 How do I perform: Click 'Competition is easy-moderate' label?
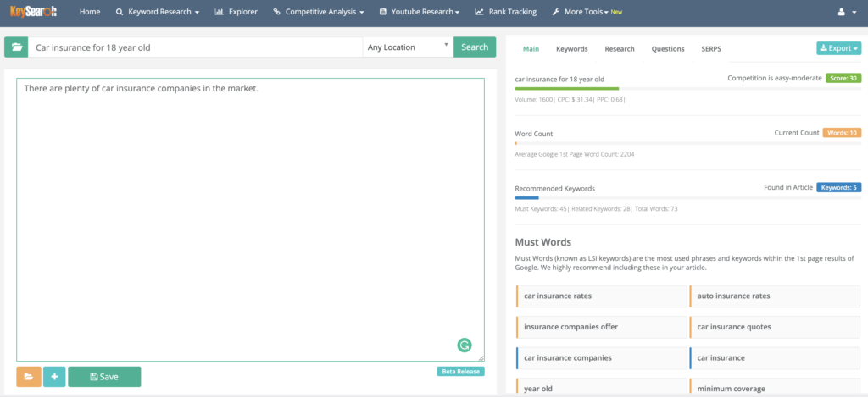pyautogui.click(x=775, y=78)
